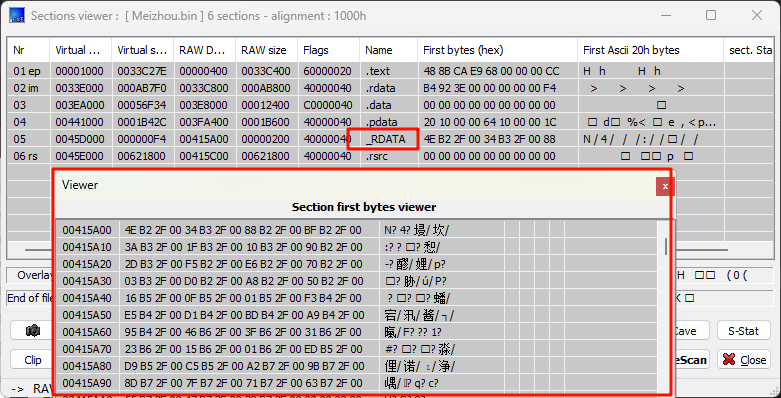Click virtual size 0033C27E cell

pos(142,71)
